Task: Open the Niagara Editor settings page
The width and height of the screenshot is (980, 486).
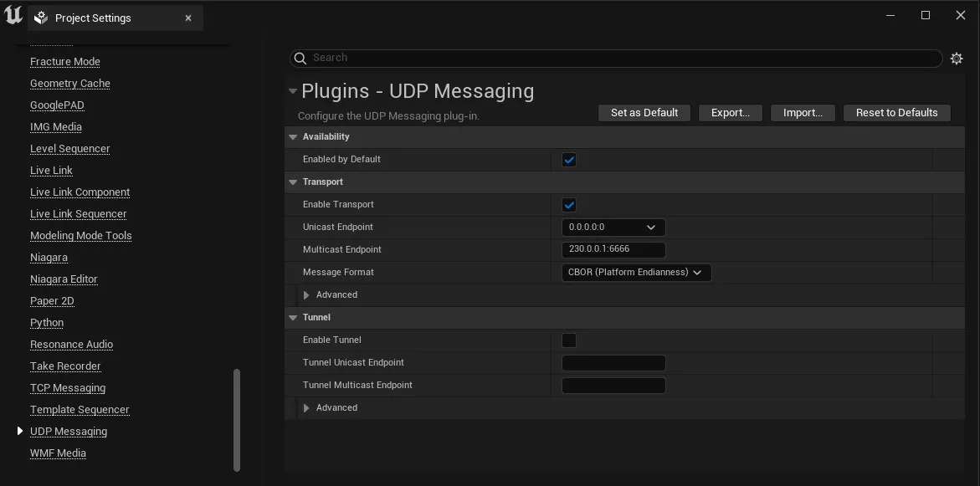Action: (x=64, y=279)
